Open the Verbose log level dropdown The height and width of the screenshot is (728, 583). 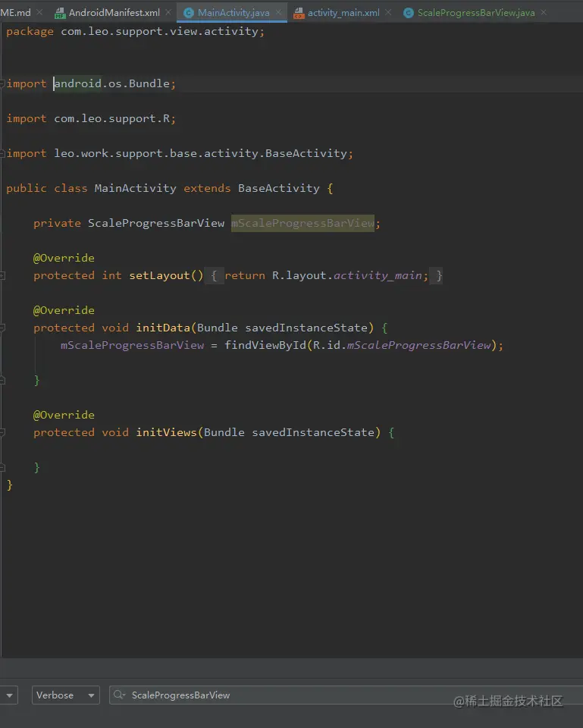[x=65, y=695]
